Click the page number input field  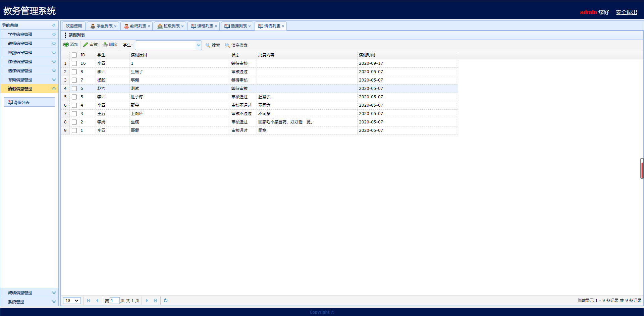114,301
